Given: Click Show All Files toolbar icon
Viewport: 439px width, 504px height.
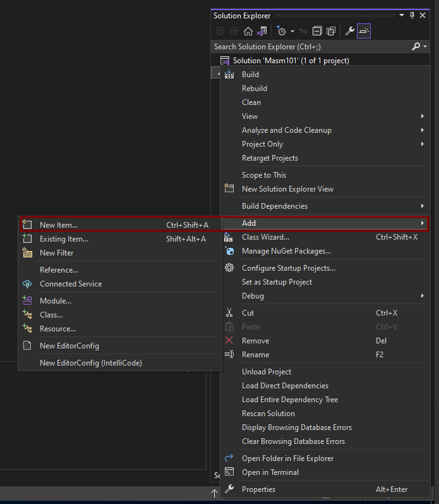Looking at the screenshot, I should tap(330, 31).
